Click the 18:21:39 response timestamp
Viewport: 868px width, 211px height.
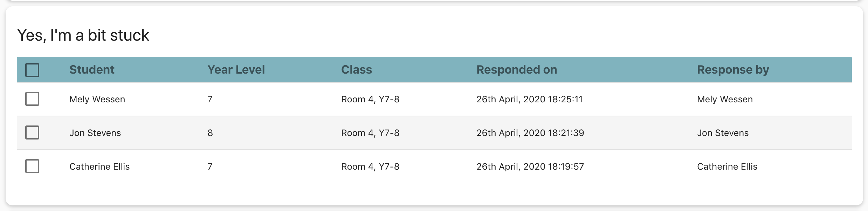tap(530, 133)
